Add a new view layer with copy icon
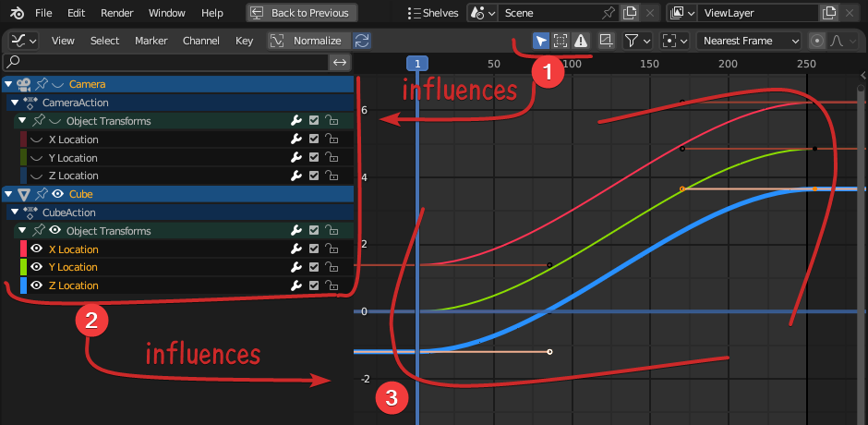Viewport: 868px width, 425px height. 828,13
